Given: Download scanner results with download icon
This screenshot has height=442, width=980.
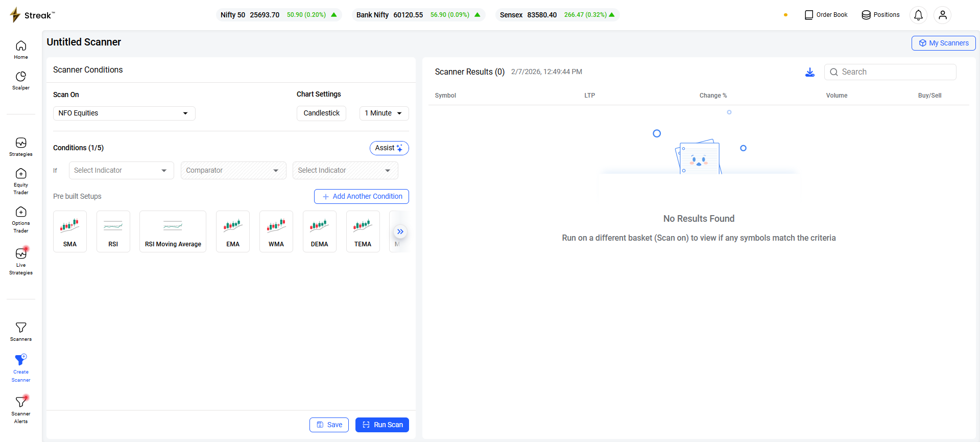Looking at the screenshot, I should pos(809,72).
